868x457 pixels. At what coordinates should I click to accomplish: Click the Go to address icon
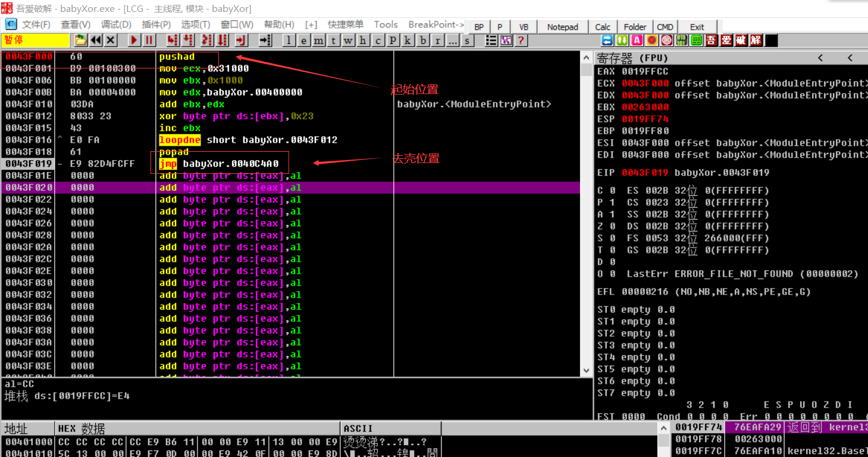coord(265,40)
